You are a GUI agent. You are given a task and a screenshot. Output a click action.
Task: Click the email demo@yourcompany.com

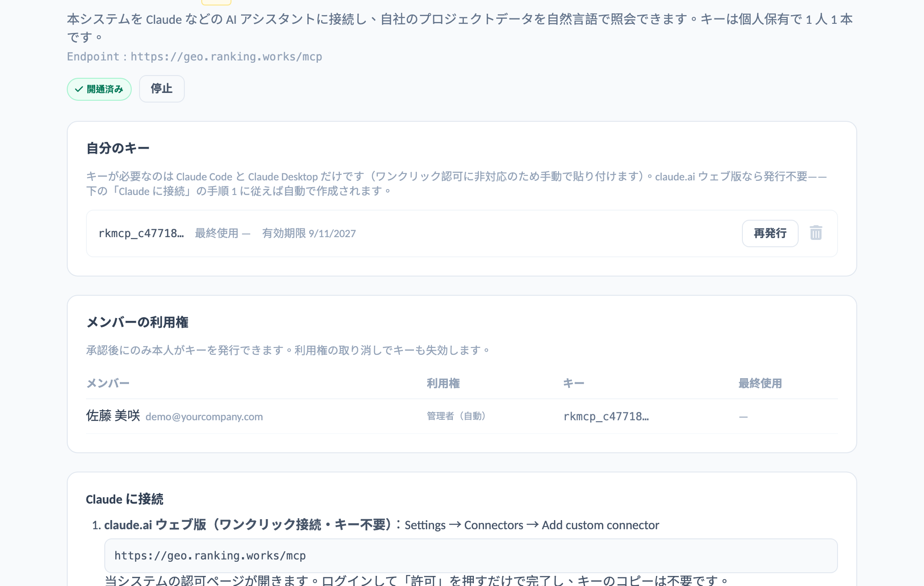[204, 417]
